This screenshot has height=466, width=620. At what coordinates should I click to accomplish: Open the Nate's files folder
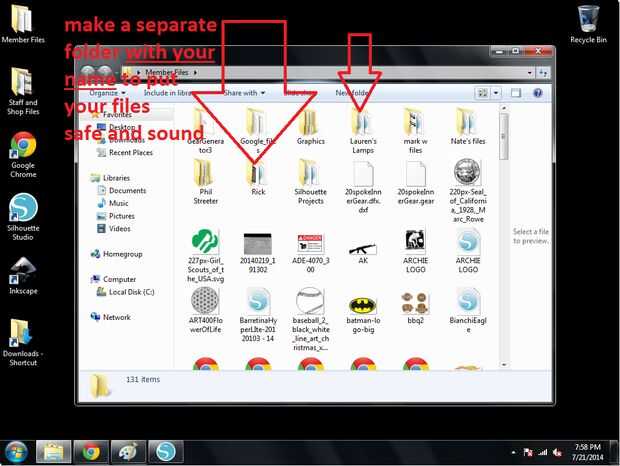tap(468, 127)
